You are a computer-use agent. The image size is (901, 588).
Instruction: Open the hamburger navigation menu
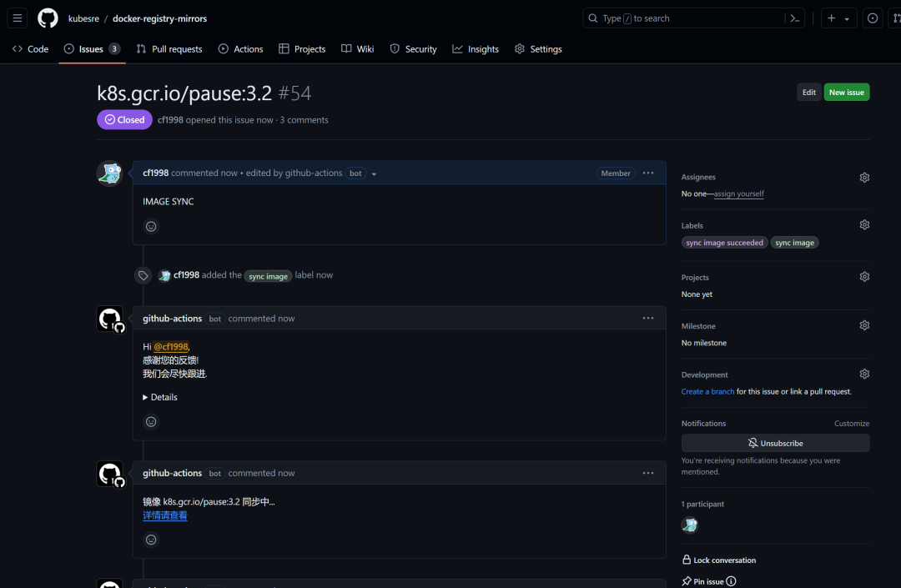18,18
